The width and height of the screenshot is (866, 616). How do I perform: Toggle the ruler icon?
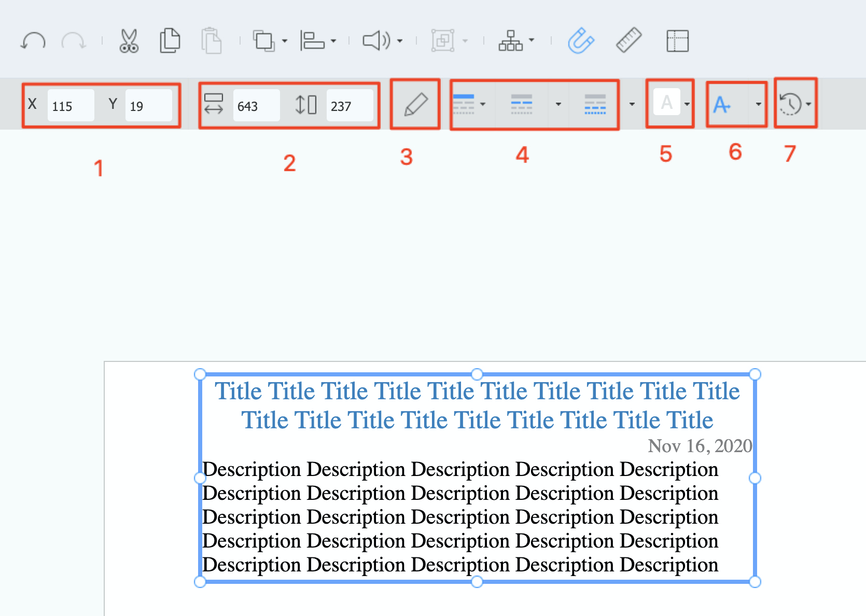629,40
